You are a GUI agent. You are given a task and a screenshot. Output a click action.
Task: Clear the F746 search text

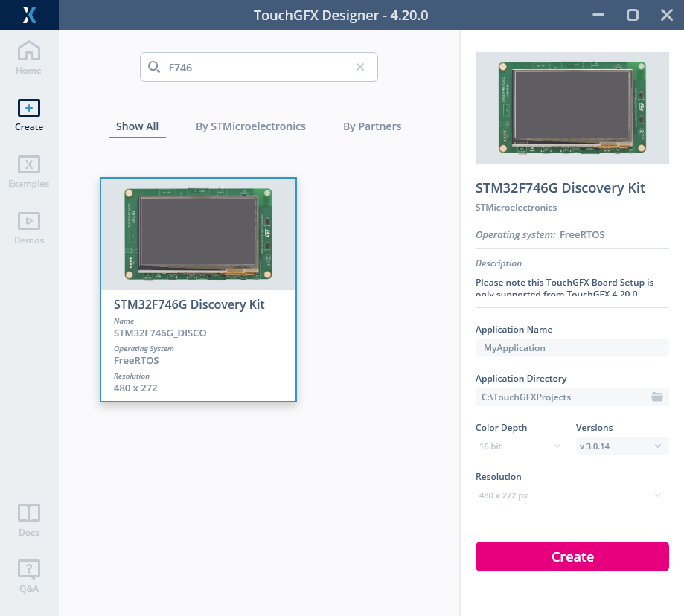[360, 67]
